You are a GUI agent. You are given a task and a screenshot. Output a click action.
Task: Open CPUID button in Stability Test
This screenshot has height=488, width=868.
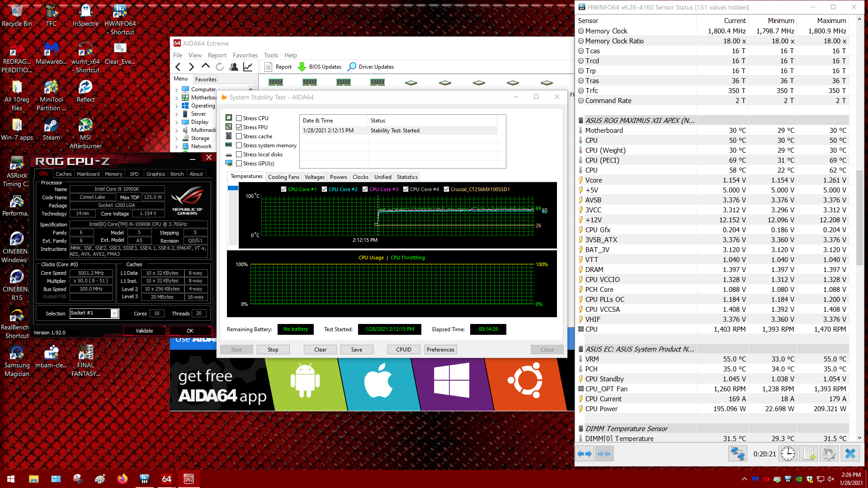pyautogui.click(x=404, y=350)
